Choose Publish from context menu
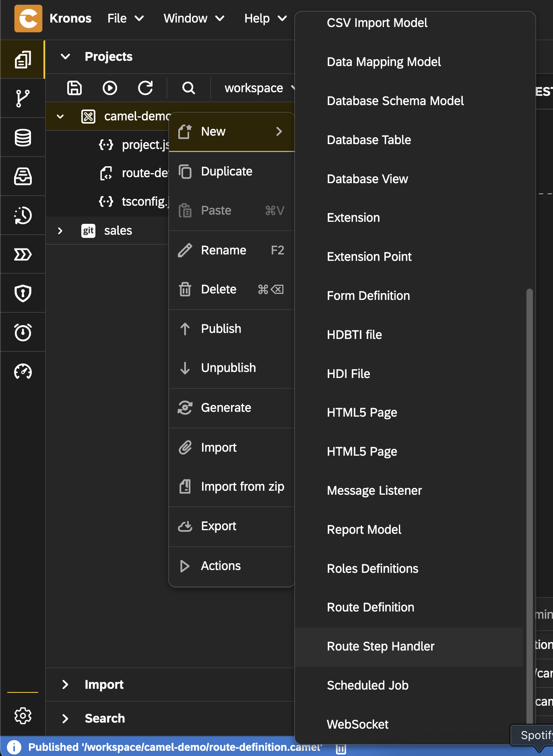This screenshot has width=553, height=756. pos(232,329)
